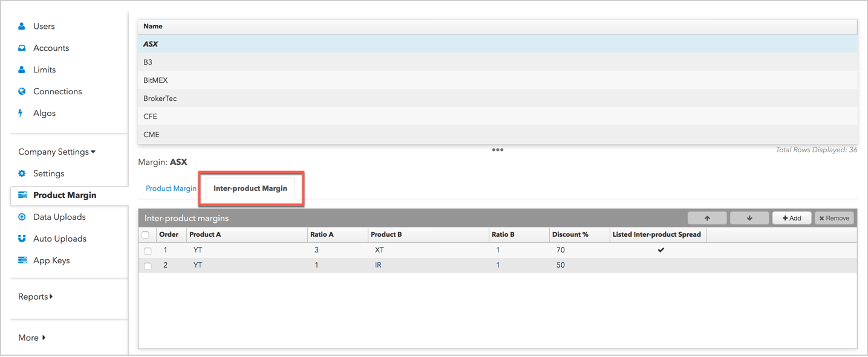
Task: Click the Settings gear icon
Action: (22, 174)
